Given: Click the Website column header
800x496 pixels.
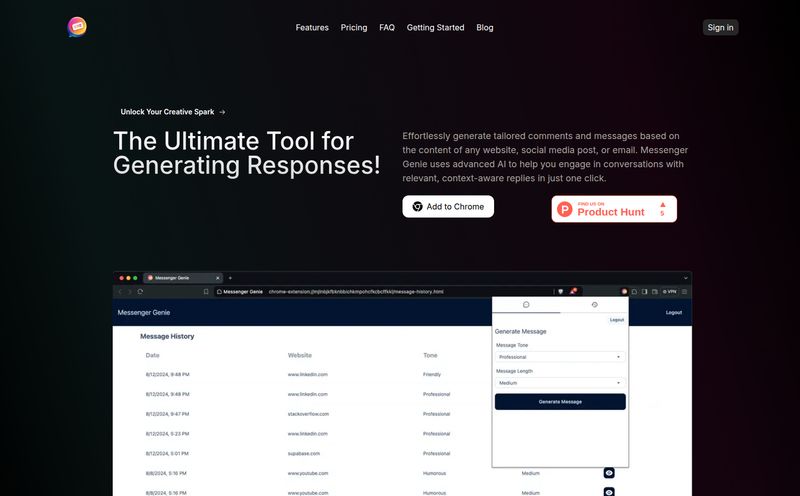Looking at the screenshot, I should click(x=300, y=355).
